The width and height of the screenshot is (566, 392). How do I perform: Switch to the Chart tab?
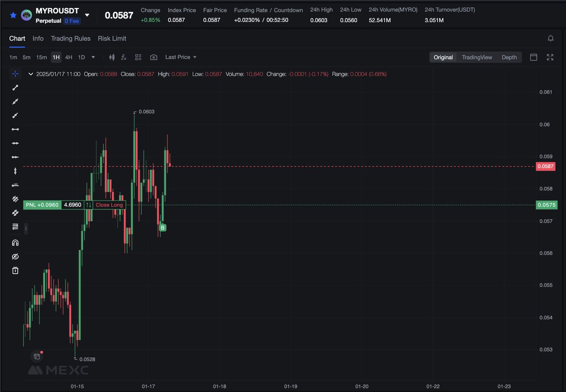[x=17, y=38]
